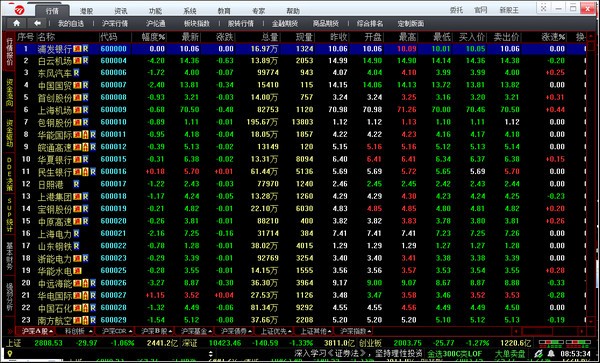Open the red app logo icon
The image size is (600, 363).
pyautogui.click(x=19, y=10)
